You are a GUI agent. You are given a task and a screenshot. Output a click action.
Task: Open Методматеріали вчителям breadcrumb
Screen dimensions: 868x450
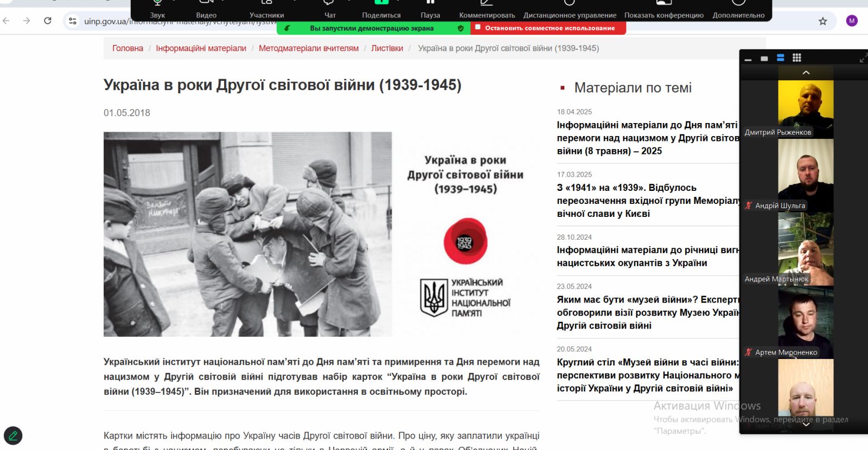click(309, 48)
